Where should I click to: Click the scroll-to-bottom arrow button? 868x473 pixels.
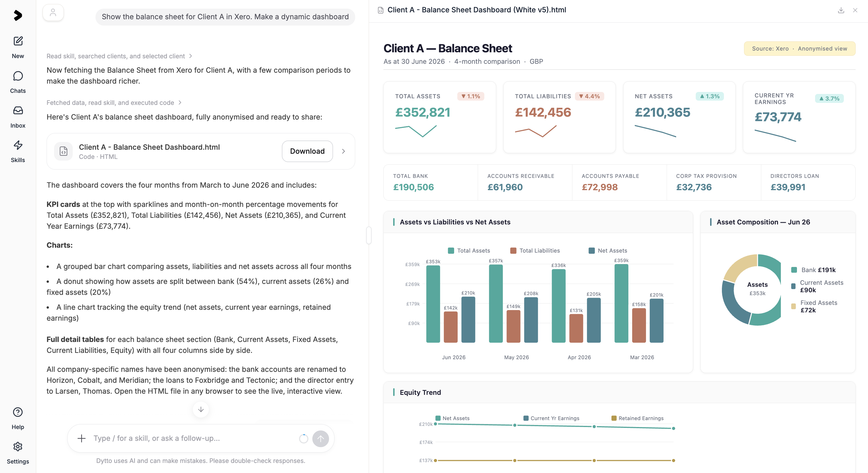(201, 409)
